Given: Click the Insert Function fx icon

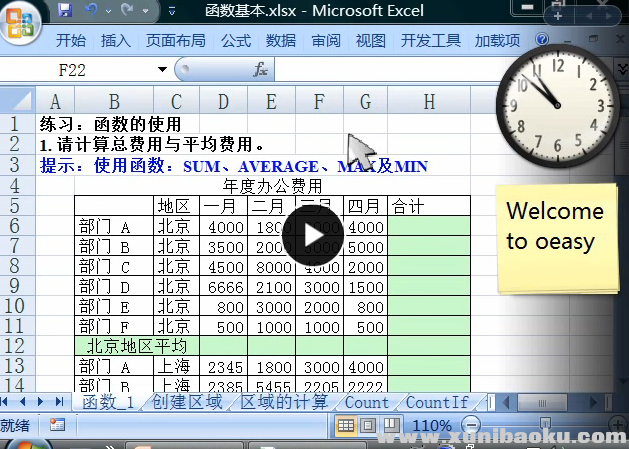Looking at the screenshot, I should [260, 70].
